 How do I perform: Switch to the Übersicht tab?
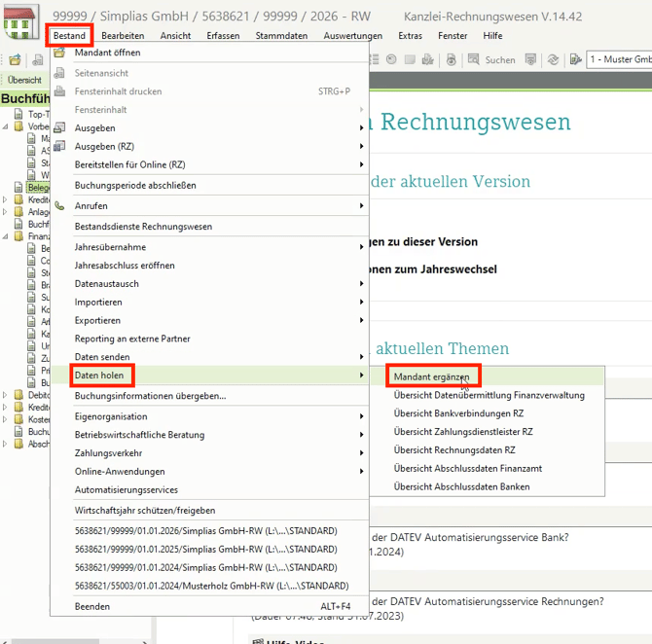click(x=24, y=80)
